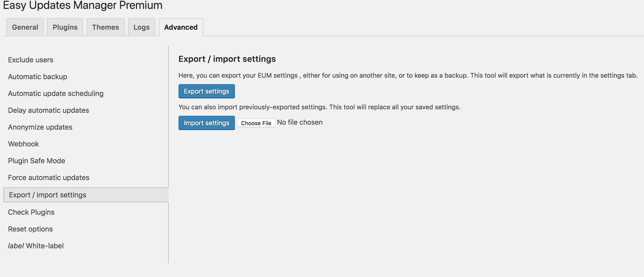Image resolution: width=644 pixels, height=277 pixels.
Task: Click the 'No file chosen' text
Action: (300, 122)
